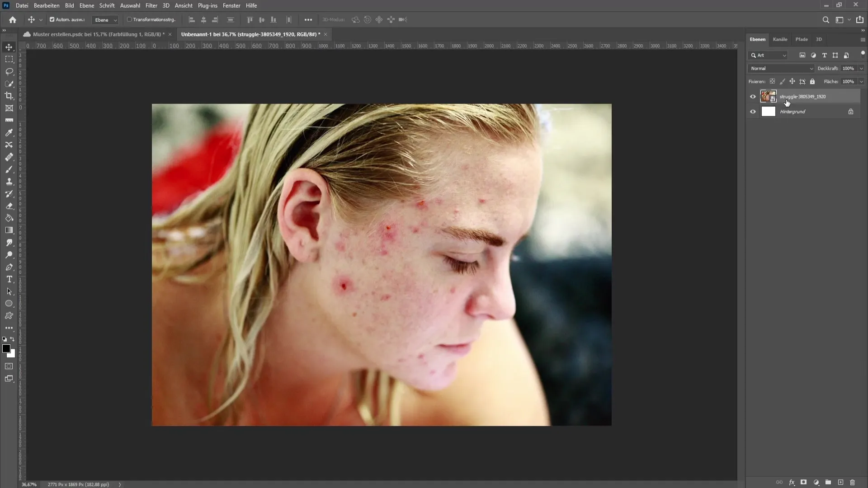This screenshot has height=488, width=868.
Task: Toggle visibility of struggle-3805349_1920 layer
Action: pos(753,96)
